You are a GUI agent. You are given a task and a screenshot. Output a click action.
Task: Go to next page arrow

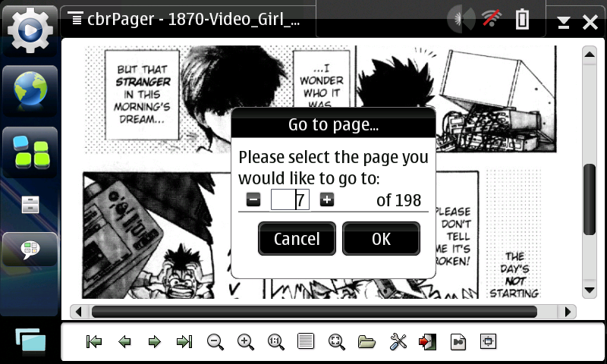pos(155,341)
